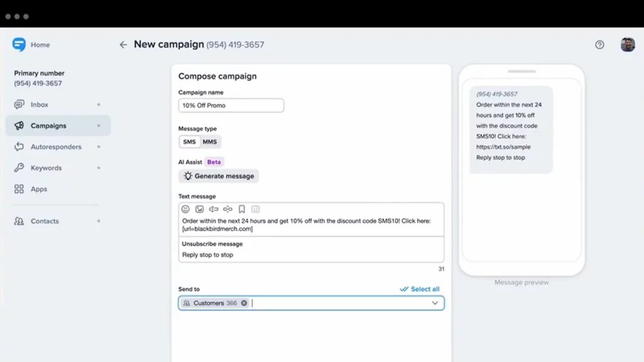Click the Autoresponders loop icon
This screenshot has width=644, height=362.
tap(19, 146)
